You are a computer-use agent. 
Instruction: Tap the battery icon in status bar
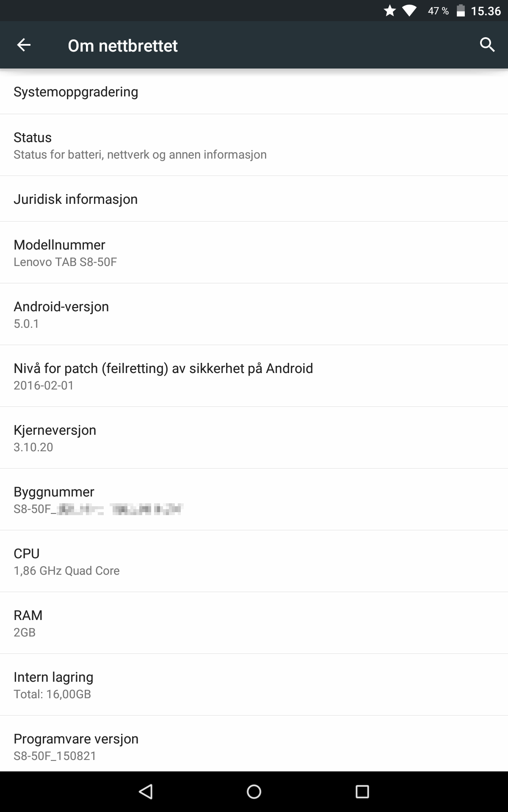pos(461,11)
